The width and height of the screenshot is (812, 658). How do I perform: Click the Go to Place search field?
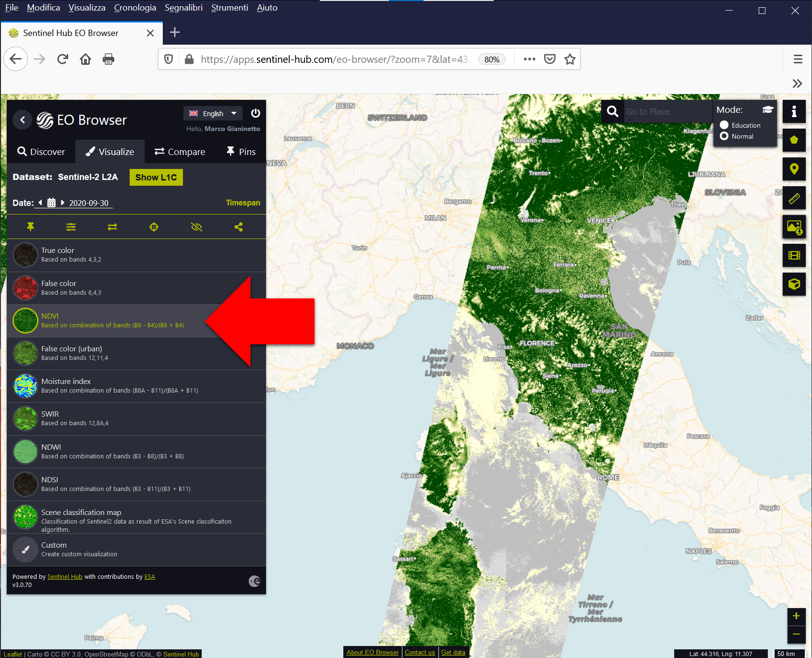[x=667, y=111]
